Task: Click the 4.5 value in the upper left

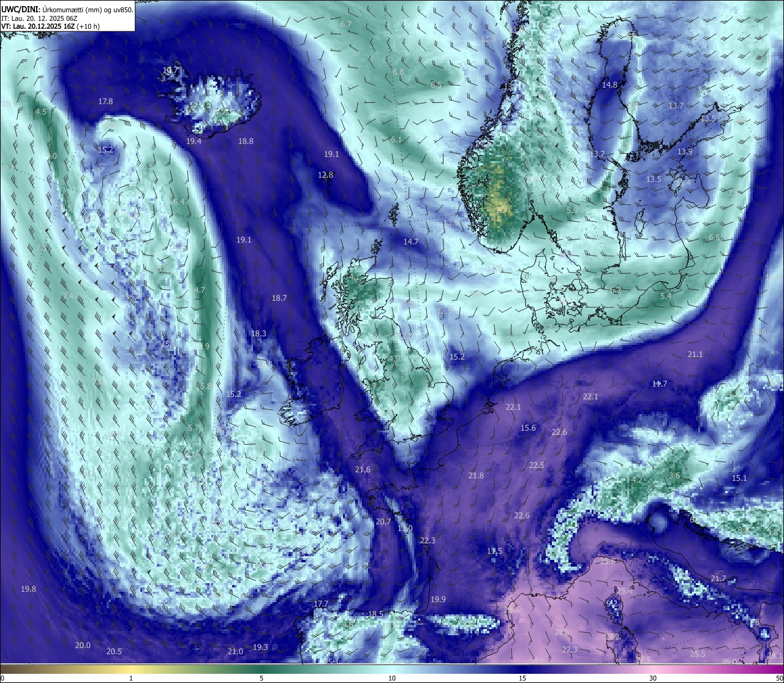Action: (x=40, y=111)
